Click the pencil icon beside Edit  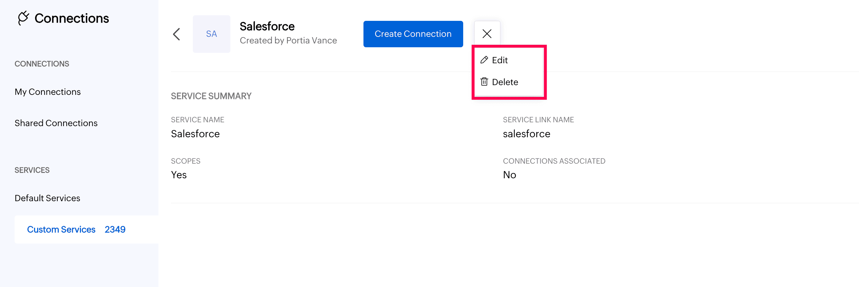(484, 60)
